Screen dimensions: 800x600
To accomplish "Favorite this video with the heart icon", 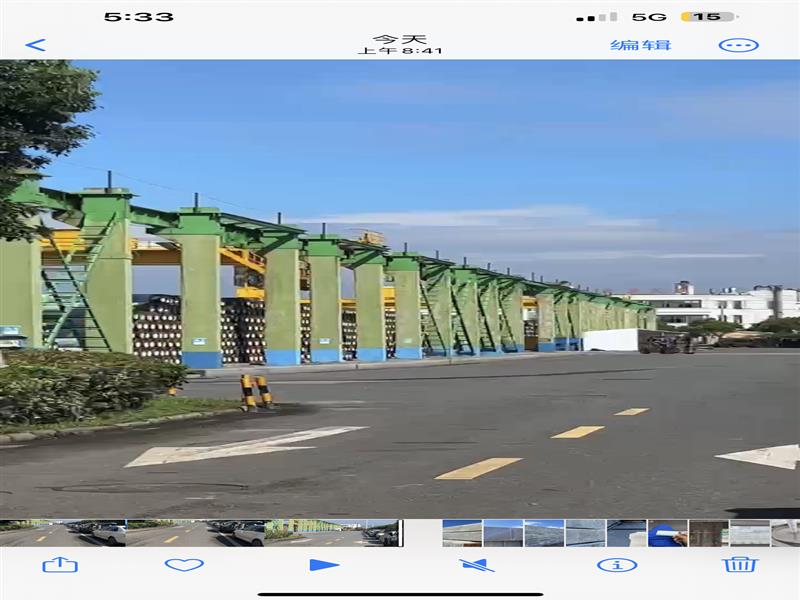I will [184, 565].
